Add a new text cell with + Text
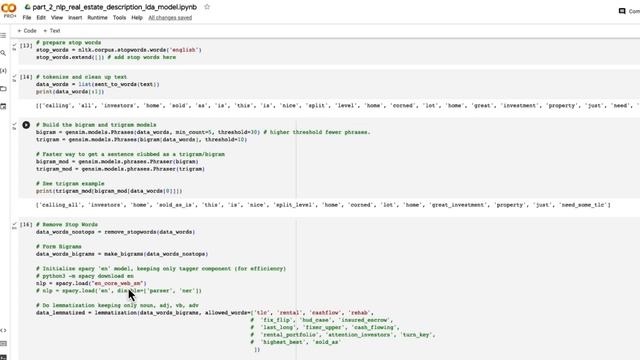This screenshot has width=640, height=360. (x=52, y=31)
